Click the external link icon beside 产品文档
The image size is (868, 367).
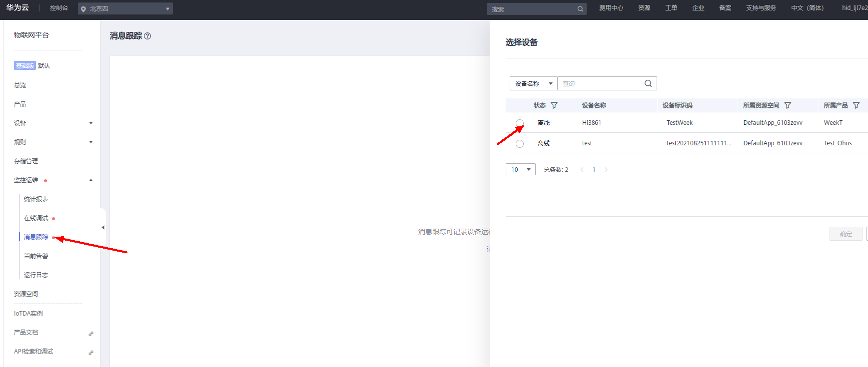coord(91,334)
